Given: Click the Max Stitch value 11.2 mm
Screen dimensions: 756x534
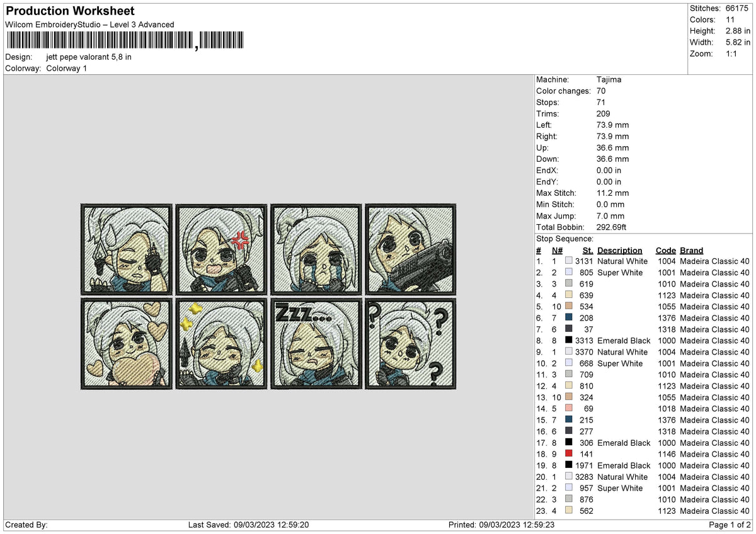Looking at the screenshot, I should [612, 193].
